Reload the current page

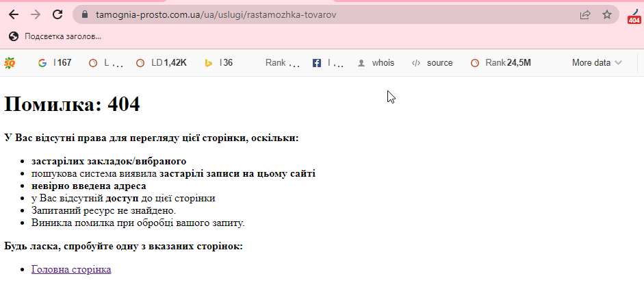pos(58,15)
